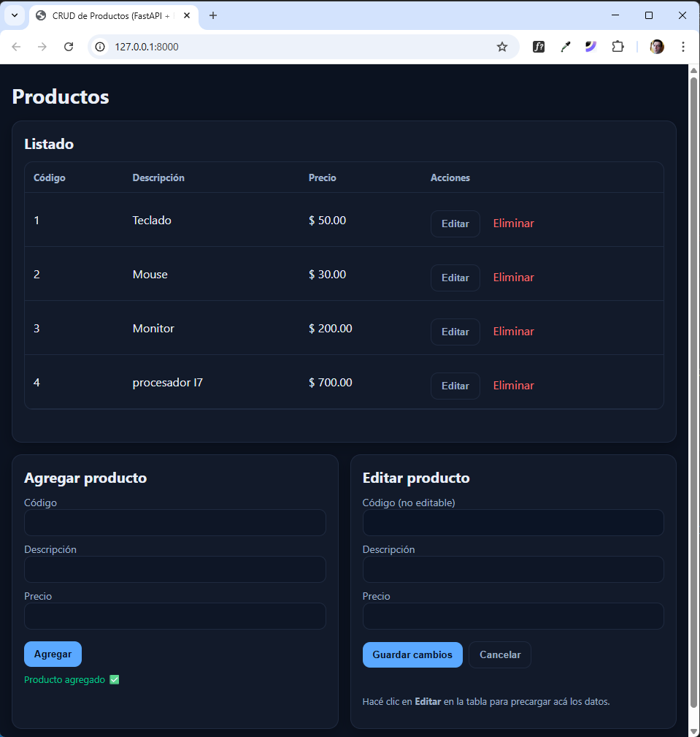Screen dimensions: 700x737
Task: Click the address bar URL 127.0.0.1:8000
Action: click(x=147, y=47)
